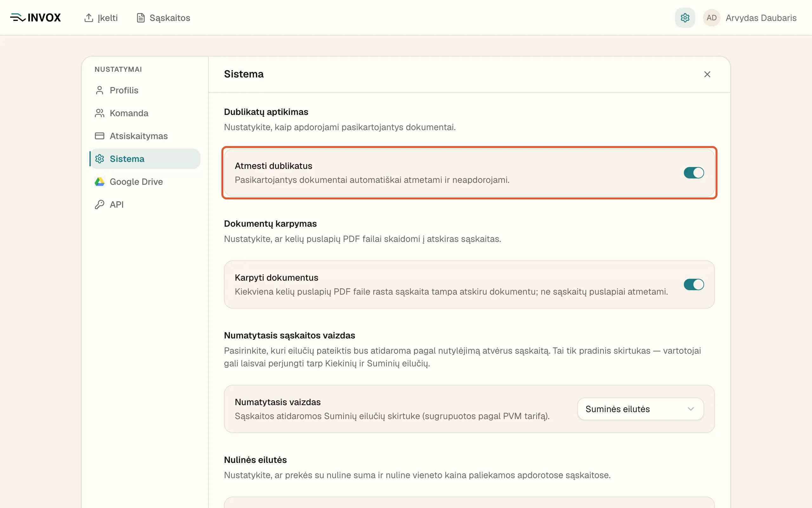Screen dimensions: 812x508
Task: Click the Karpyti dokumentus label
Action: click(x=276, y=277)
